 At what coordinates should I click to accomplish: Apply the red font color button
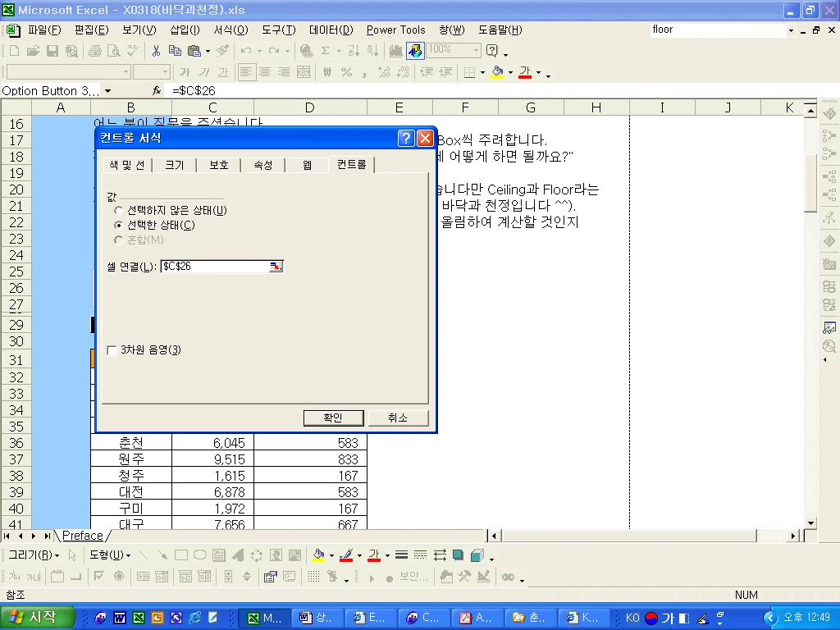(525, 72)
